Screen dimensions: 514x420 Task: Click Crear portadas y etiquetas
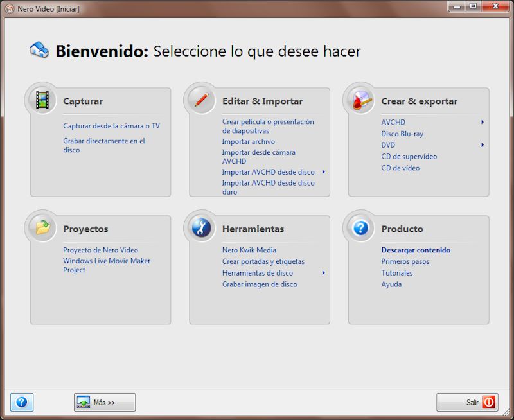[263, 261]
